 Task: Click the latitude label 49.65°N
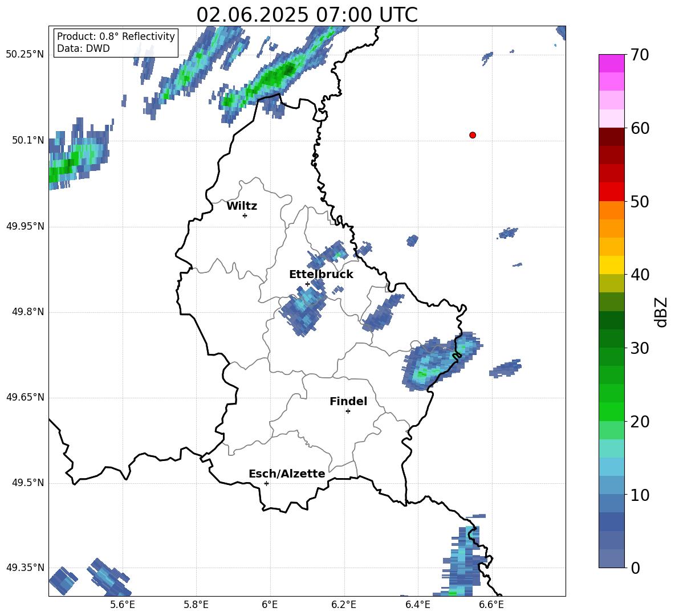[25, 397]
